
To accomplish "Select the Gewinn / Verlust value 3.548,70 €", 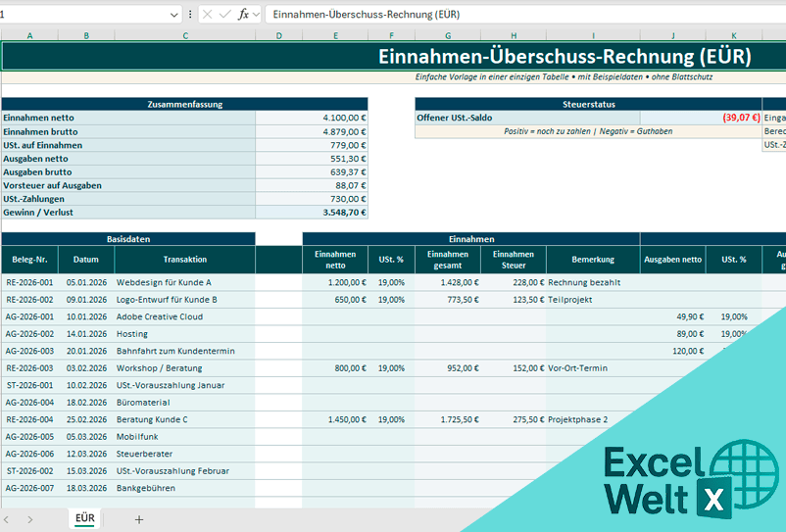I will click(x=312, y=212).
